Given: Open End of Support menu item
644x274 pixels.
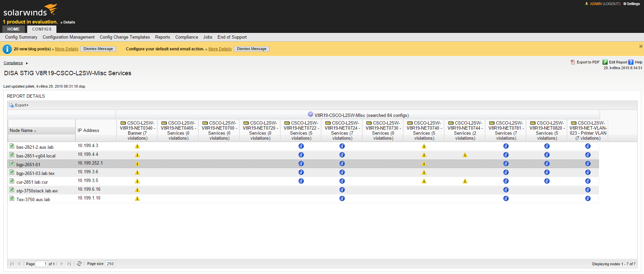Looking at the screenshot, I should [232, 37].
